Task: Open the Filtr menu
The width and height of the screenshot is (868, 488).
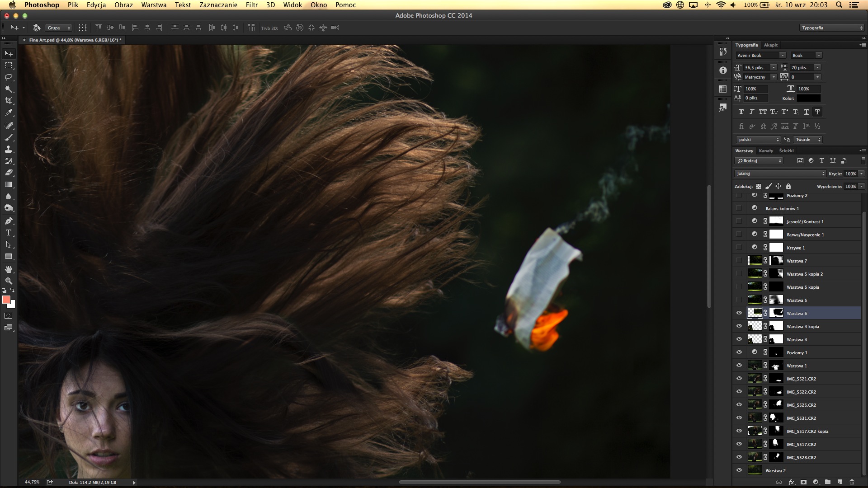Action: (x=250, y=5)
